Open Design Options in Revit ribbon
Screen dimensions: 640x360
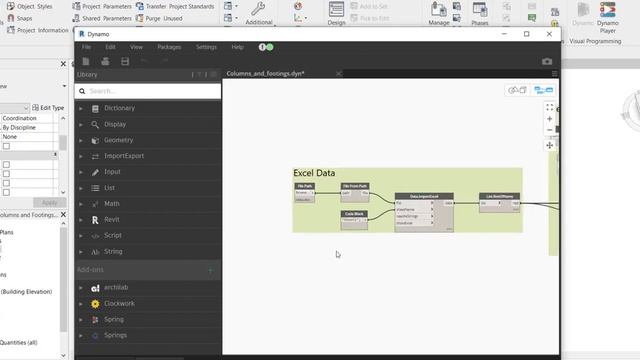coord(336,13)
